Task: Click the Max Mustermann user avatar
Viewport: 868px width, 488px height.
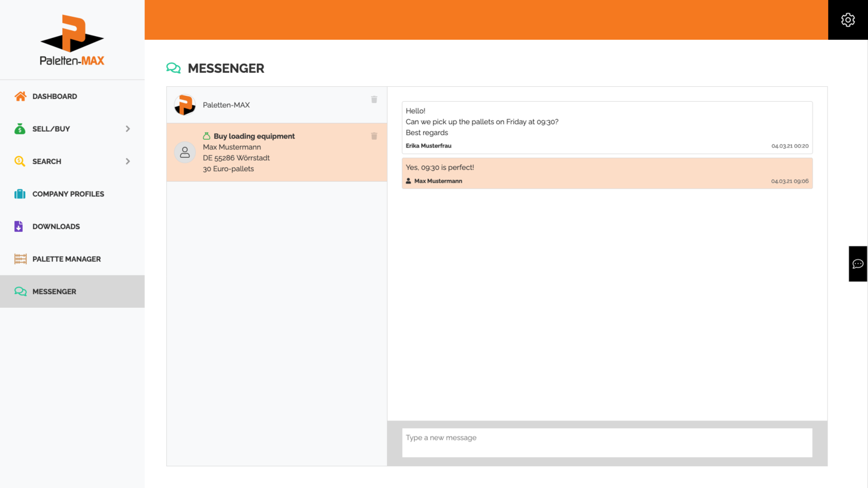Action: 185,152
